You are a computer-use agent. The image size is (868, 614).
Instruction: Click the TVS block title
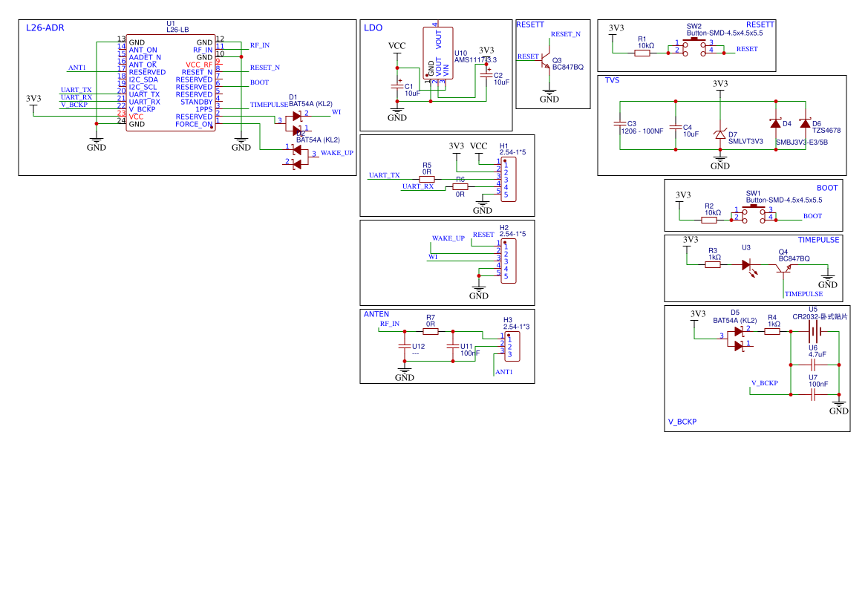point(613,80)
